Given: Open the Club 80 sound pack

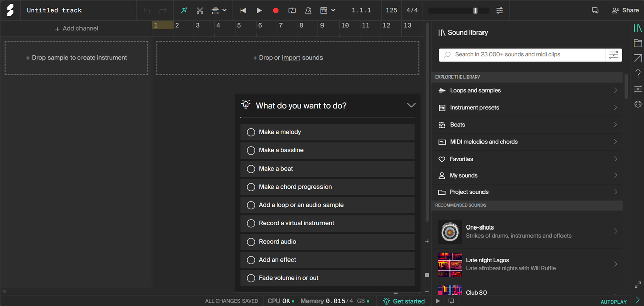Looking at the screenshot, I should (527, 290).
